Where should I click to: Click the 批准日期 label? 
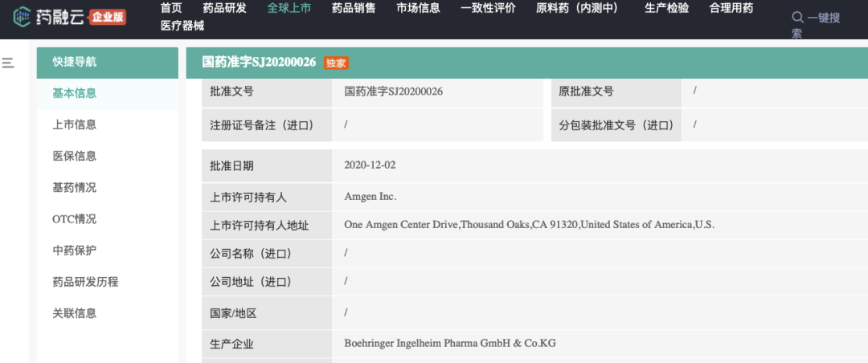(231, 166)
